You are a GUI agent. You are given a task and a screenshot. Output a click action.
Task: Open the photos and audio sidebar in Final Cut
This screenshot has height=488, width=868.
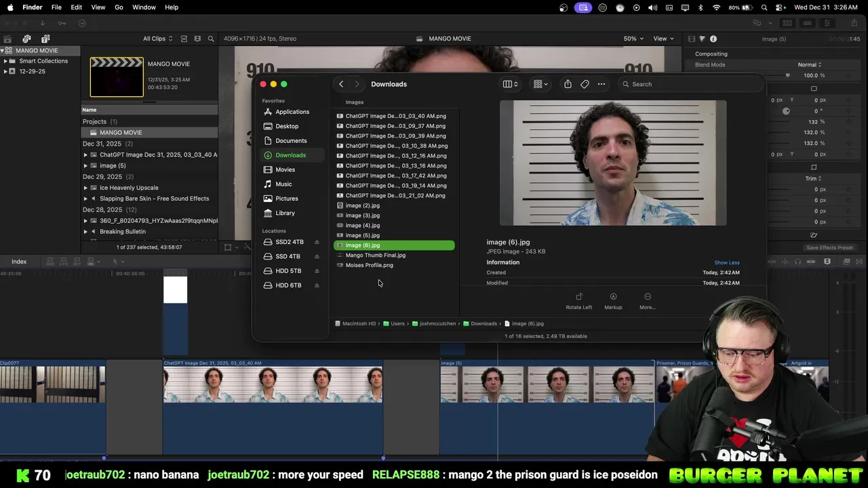(x=26, y=39)
